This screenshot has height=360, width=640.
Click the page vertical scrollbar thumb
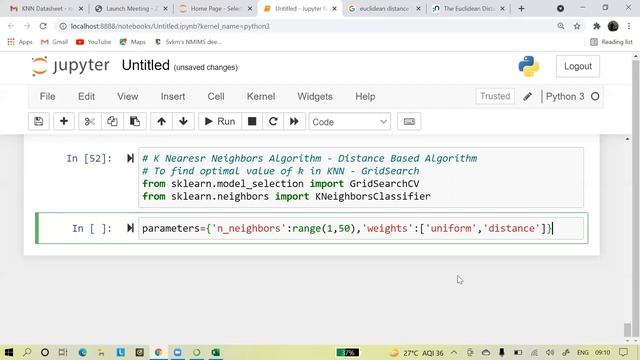(x=628, y=329)
